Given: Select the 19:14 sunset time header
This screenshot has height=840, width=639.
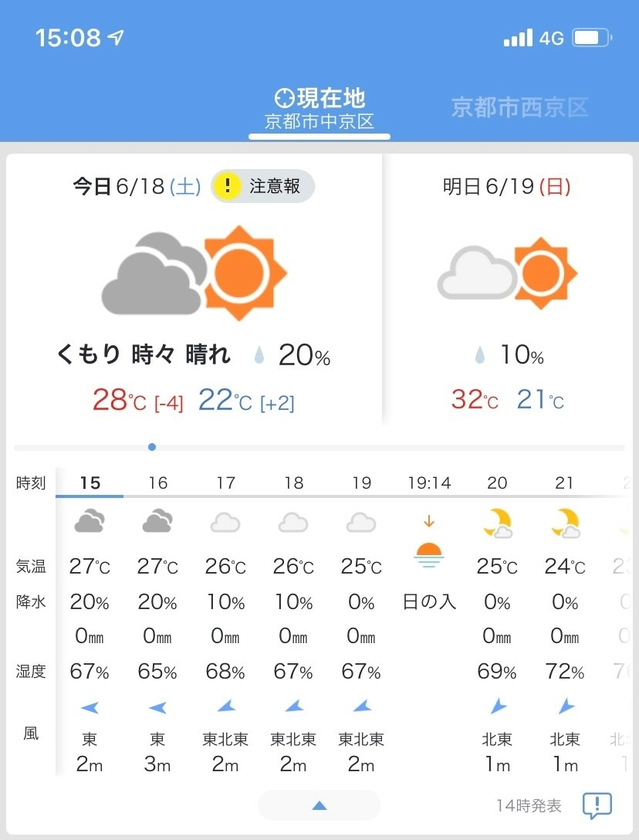Looking at the screenshot, I should coord(429,483).
